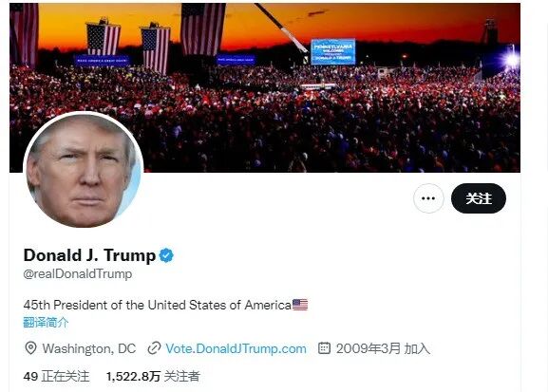
Task: Follow the account with the 关注 button
Action: point(479,198)
